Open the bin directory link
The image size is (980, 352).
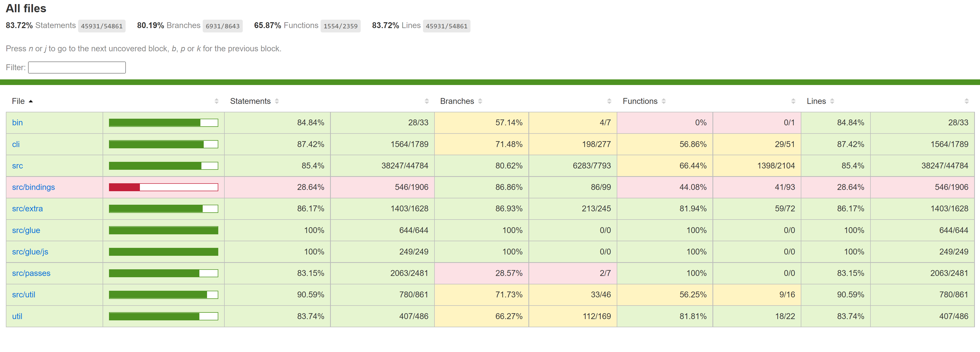coord(18,123)
